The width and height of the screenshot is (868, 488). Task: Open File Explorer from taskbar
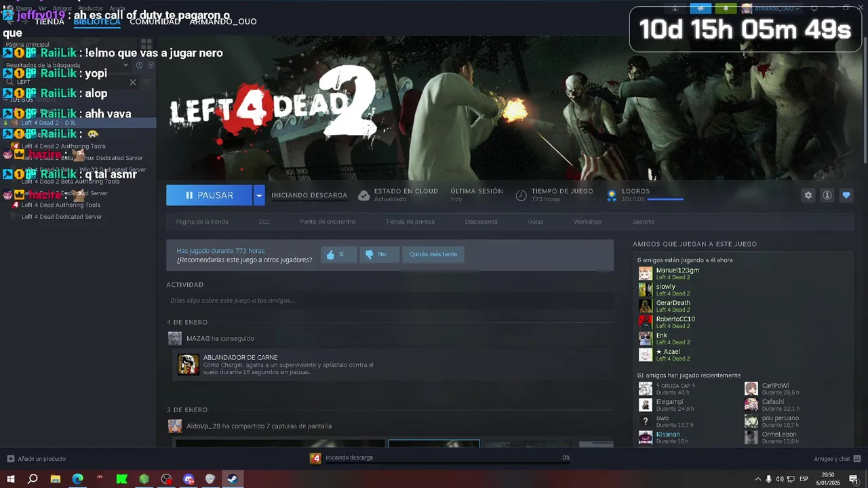click(56, 479)
